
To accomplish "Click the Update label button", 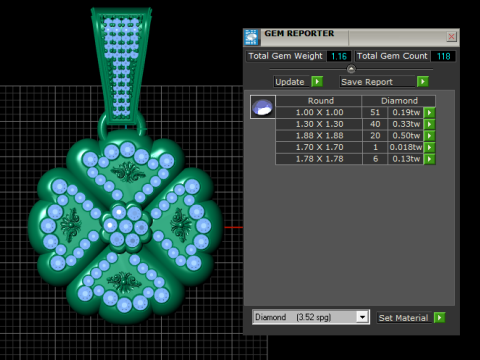I will click(292, 82).
